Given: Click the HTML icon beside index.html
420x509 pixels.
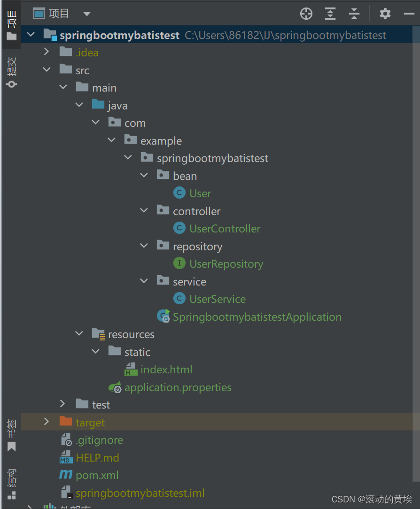Looking at the screenshot, I should (131, 369).
